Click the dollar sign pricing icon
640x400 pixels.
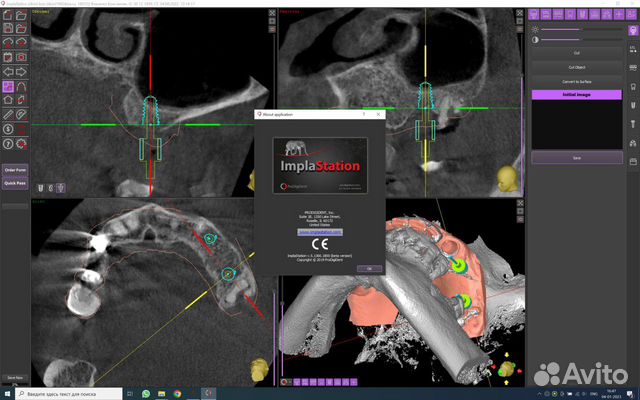9,129
